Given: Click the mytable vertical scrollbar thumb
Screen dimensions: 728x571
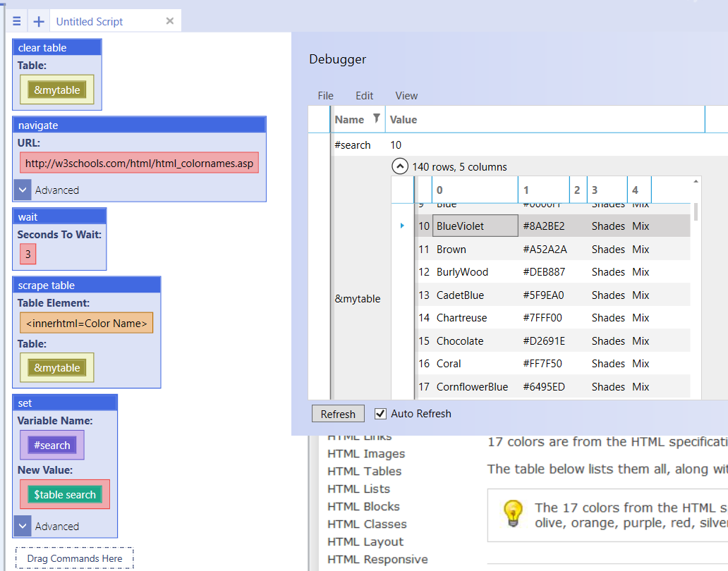Looking at the screenshot, I should pyautogui.click(x=696, y=212).
